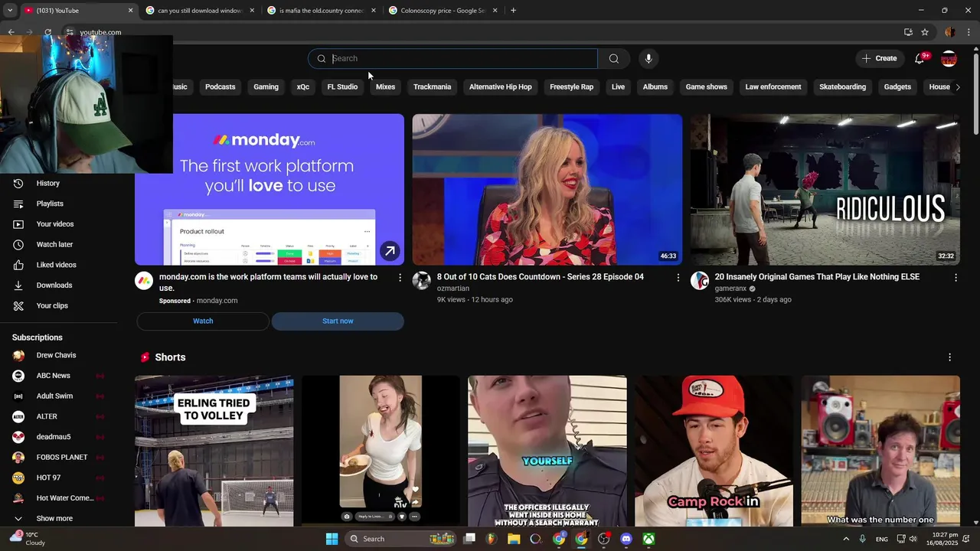Select the Live chip

tap(618, 86)
